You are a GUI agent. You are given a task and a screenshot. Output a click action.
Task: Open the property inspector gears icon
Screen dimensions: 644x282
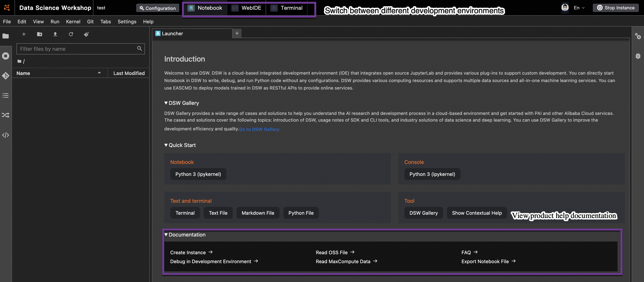(x=638, y=36)
